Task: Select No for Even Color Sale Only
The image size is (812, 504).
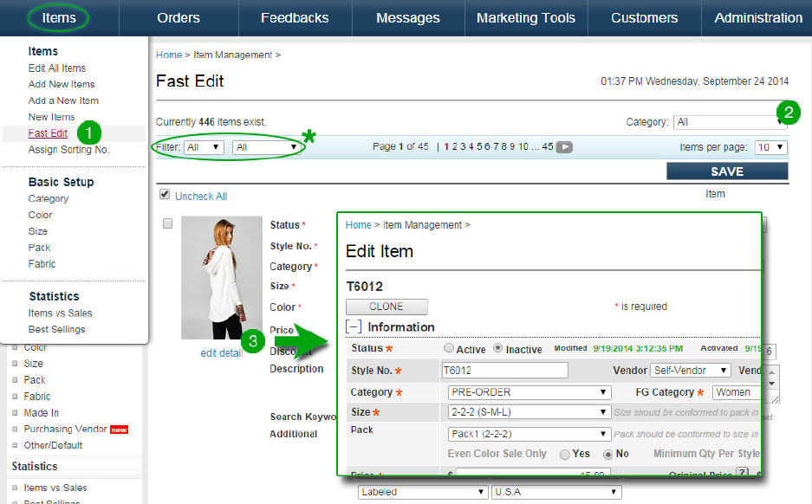Action: [608, 455]
